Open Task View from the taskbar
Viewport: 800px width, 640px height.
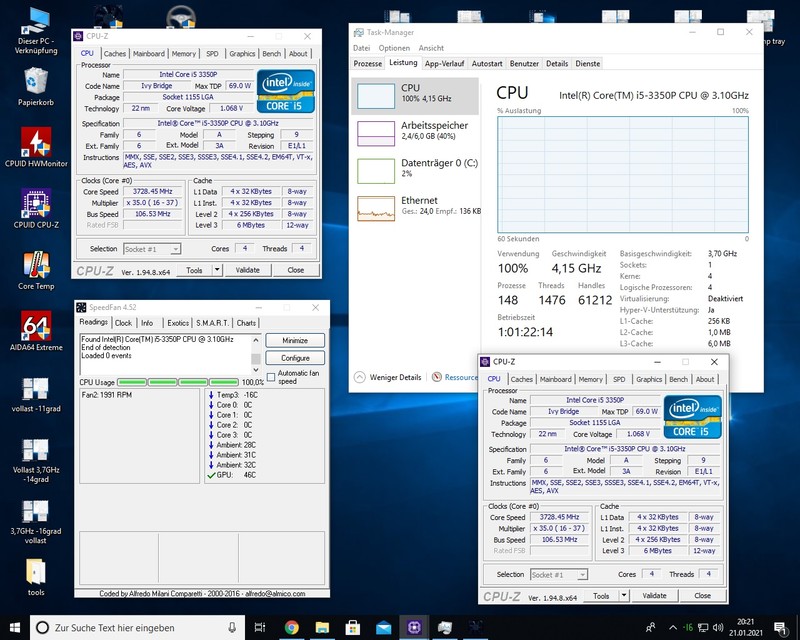(x=260, y=627)
